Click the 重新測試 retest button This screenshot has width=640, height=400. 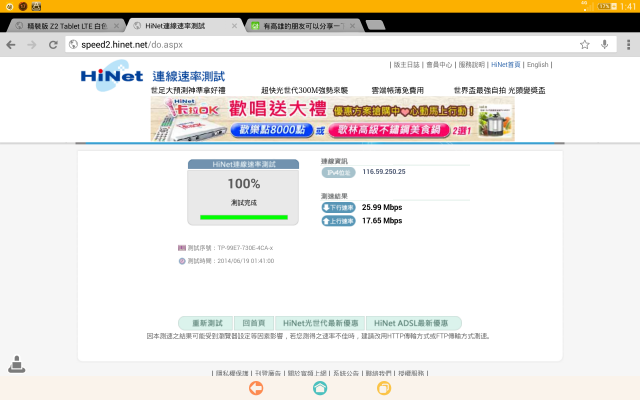(x=205, y=323)
